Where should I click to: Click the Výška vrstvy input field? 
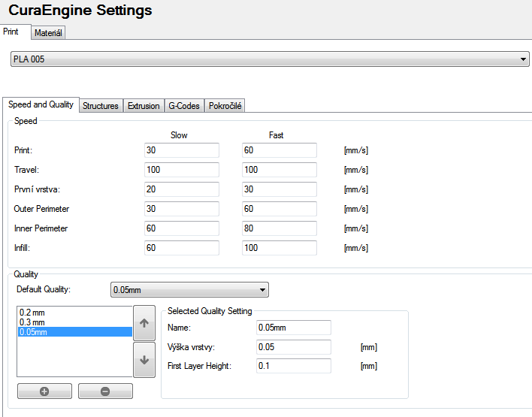(293, 347)
